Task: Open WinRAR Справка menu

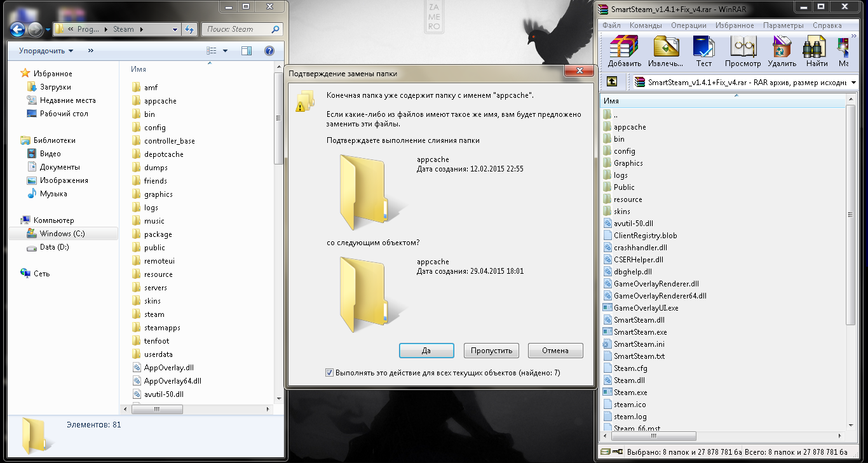Action: click(827, 25)
